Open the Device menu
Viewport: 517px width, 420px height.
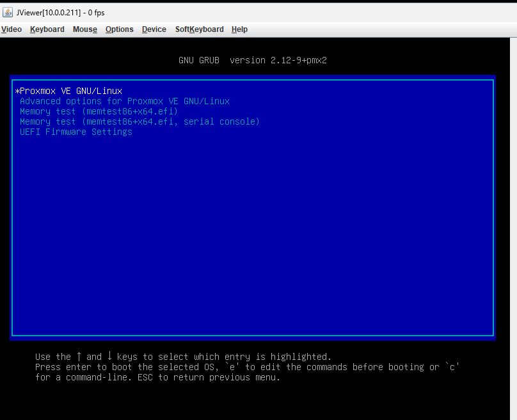(x=154, y=29)
